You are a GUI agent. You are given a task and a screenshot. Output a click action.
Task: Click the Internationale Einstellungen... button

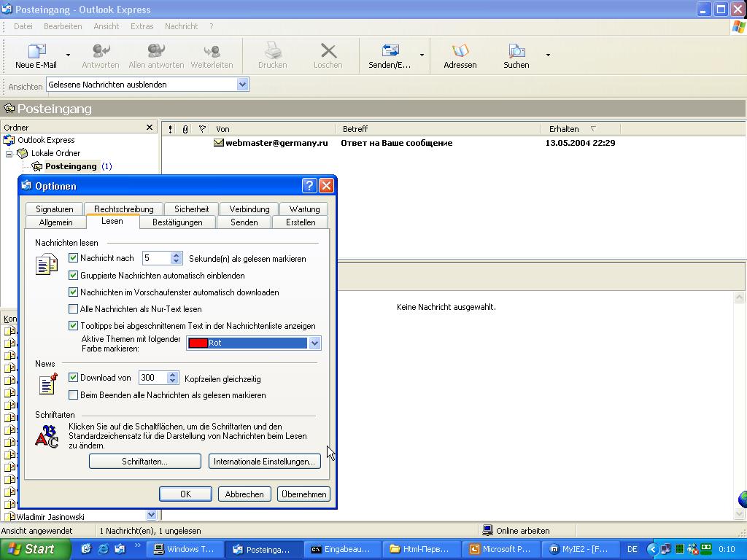tap(264, 462)
